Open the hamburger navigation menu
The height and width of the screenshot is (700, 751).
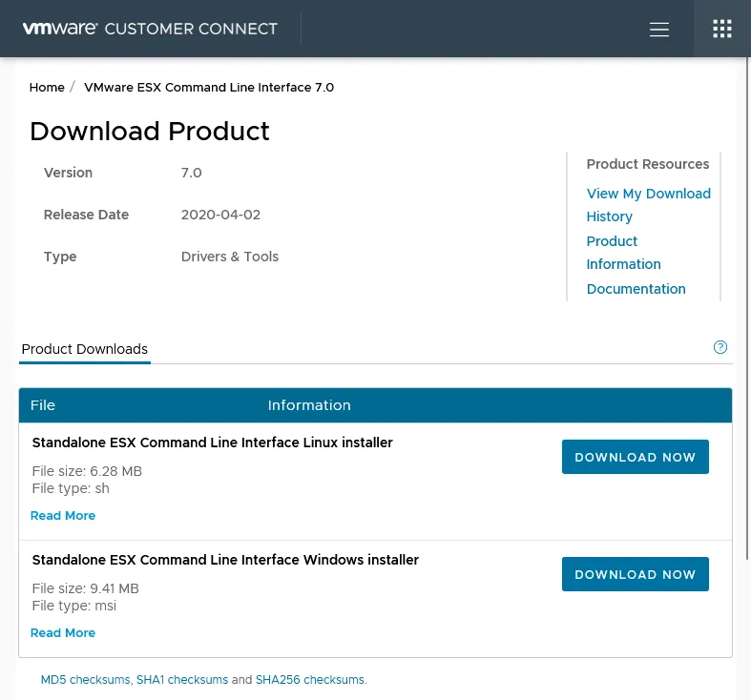tap(659, 29)
